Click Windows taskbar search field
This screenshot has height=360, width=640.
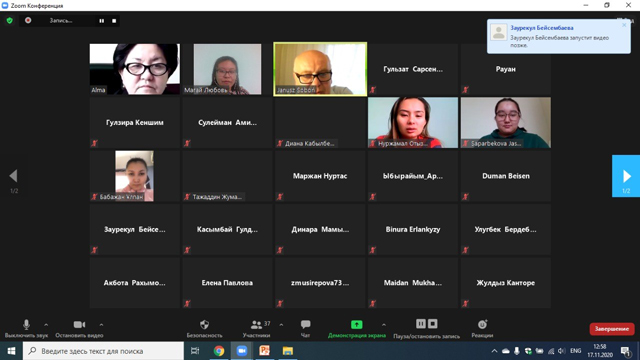tap(104, 351)
